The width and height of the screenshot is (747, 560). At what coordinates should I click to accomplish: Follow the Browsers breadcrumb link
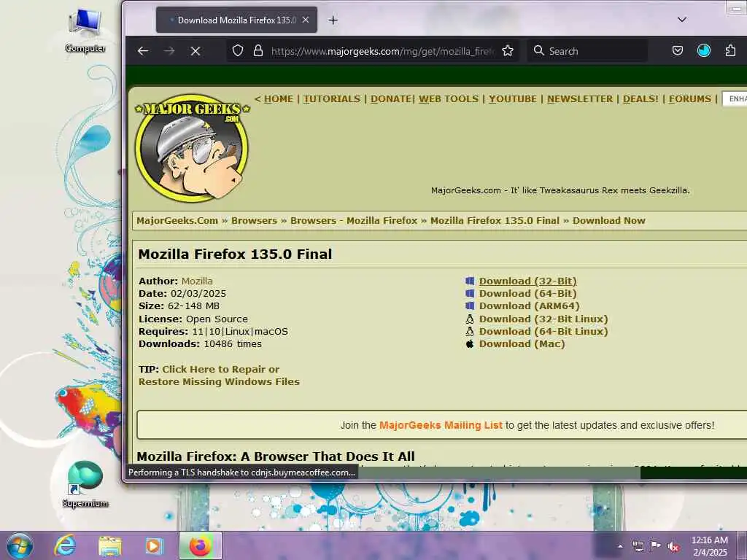[x=254, y=220]
